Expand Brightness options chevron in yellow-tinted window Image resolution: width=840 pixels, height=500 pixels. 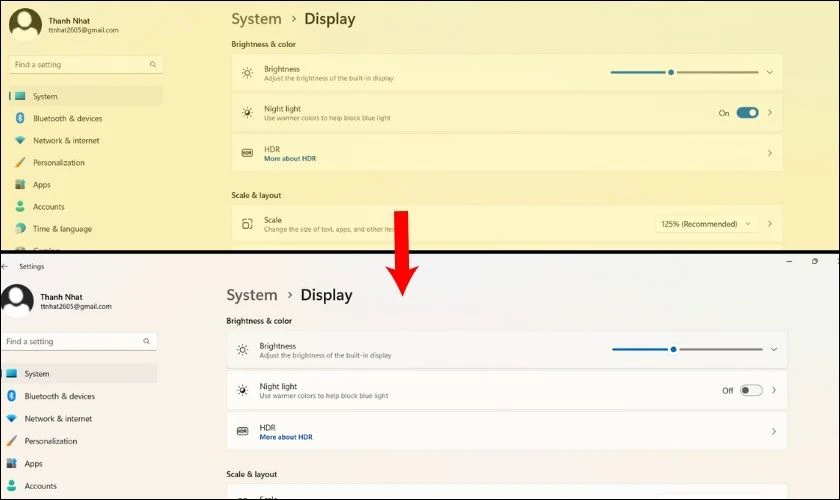tap(770, 72)
